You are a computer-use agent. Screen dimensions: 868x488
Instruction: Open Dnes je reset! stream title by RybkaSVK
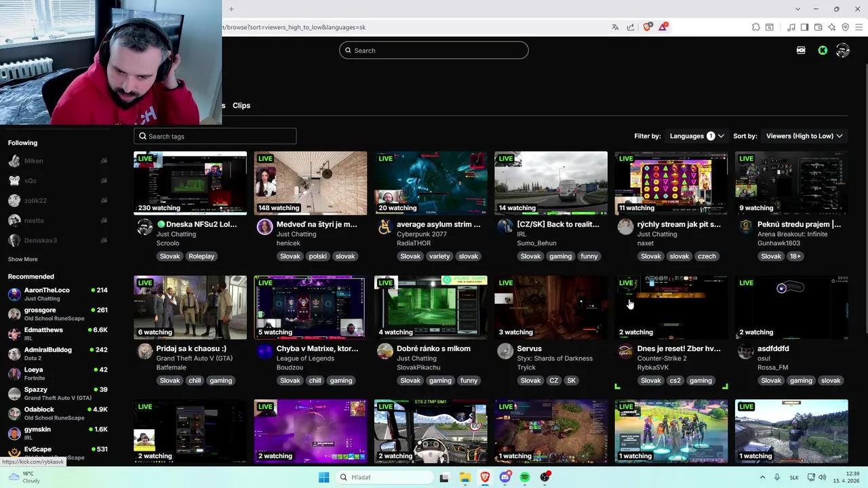(679, 348)
